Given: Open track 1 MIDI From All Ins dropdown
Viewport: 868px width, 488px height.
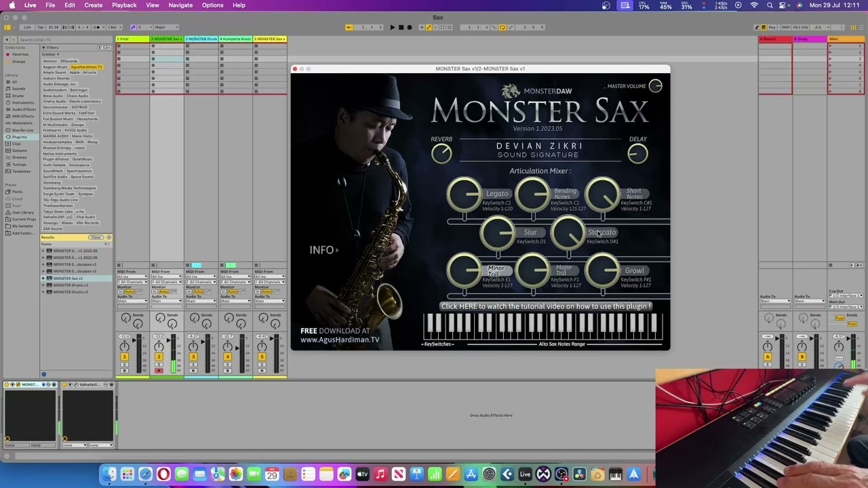Looking at the screenshot, I should point(132,277).
